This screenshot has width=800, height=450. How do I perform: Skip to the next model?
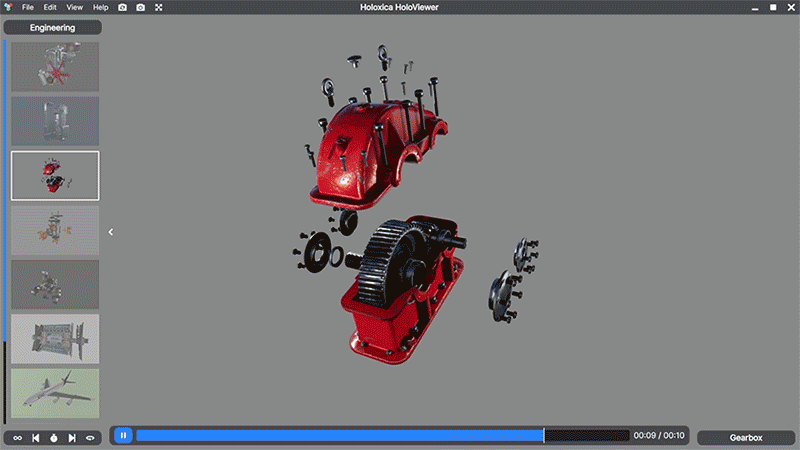click(72, 438)
